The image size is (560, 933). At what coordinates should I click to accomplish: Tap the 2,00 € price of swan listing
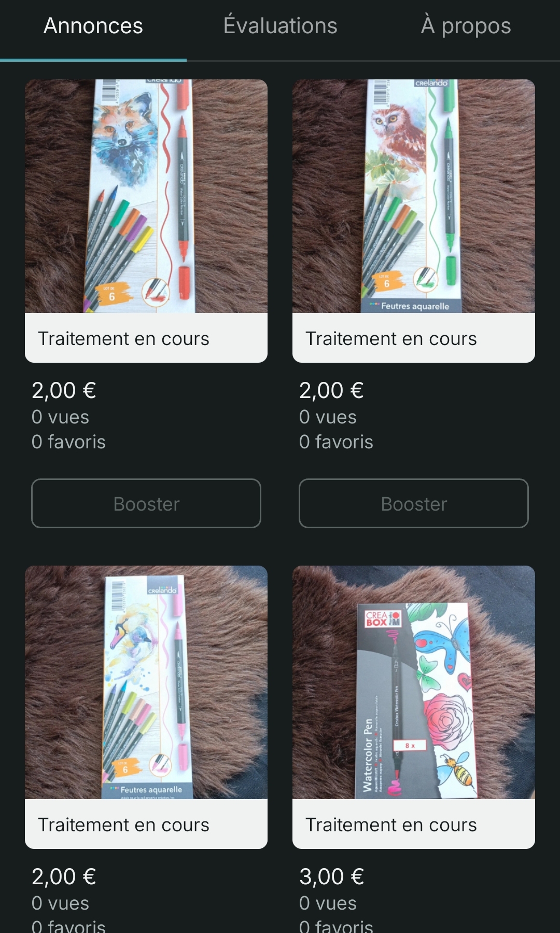click(x=64, y=876)
